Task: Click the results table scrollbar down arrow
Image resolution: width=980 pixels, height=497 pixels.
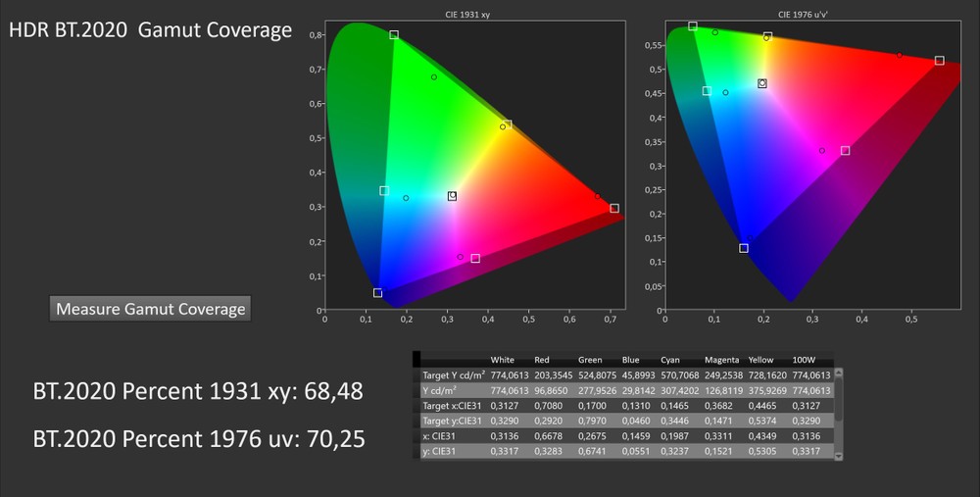Action: click(838, 456)
